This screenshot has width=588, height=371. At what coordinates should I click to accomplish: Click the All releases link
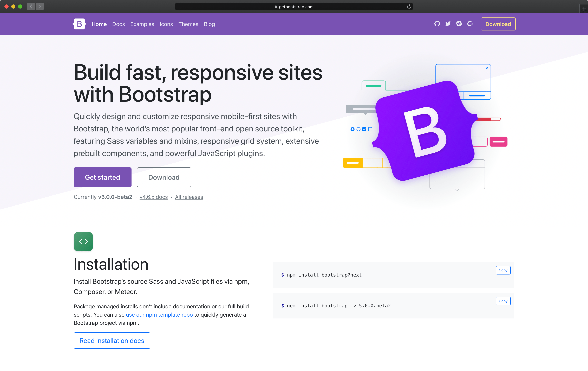tap(189, 197)
